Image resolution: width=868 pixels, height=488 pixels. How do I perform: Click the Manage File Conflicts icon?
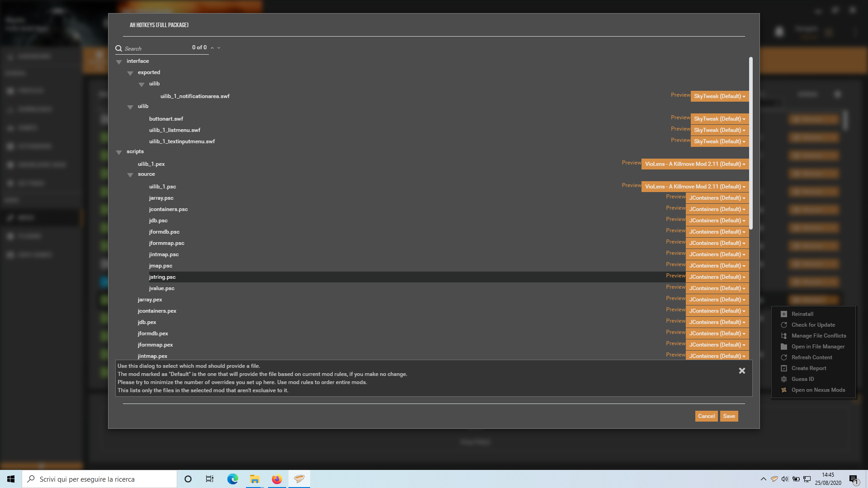click(784, 336)
